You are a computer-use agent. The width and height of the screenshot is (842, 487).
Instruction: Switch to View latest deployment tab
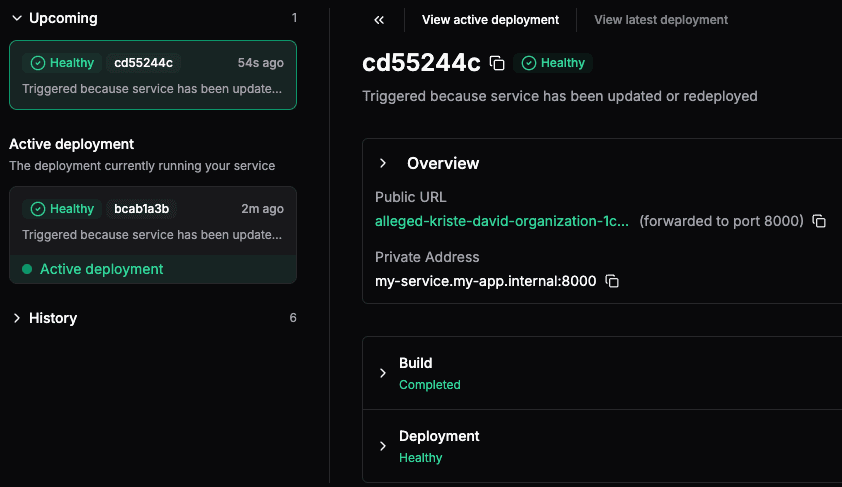click(x=661, y=20)
